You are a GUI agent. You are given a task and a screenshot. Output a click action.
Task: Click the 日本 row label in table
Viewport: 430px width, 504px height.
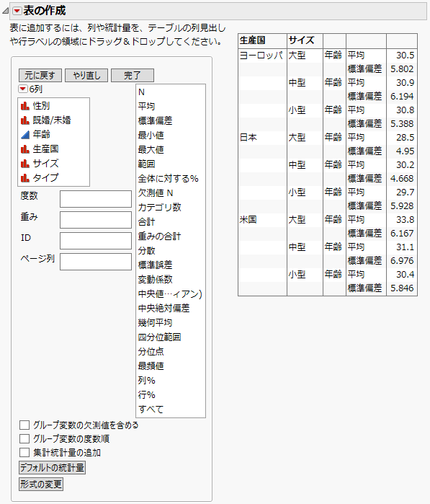coord(248,138)
